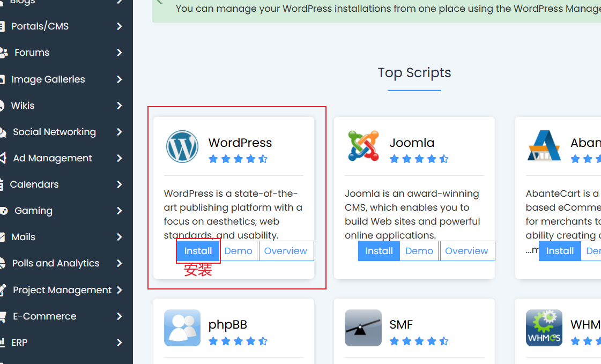Image resolution: width=601 pixels, height=364 pixels.
Task: Open the phpBB title link
Action: pyautogui.click(x=227, y=324)
